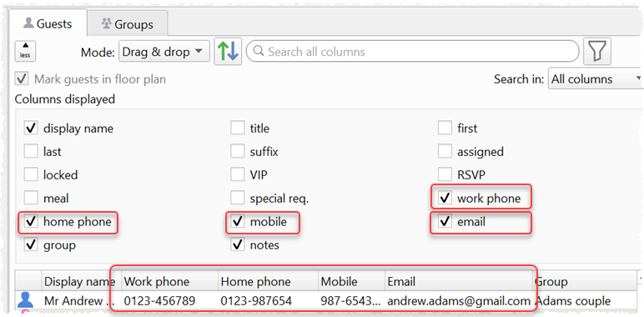Select the Mr Andrew display name cell
644x317 pixels.
point(81,301)
